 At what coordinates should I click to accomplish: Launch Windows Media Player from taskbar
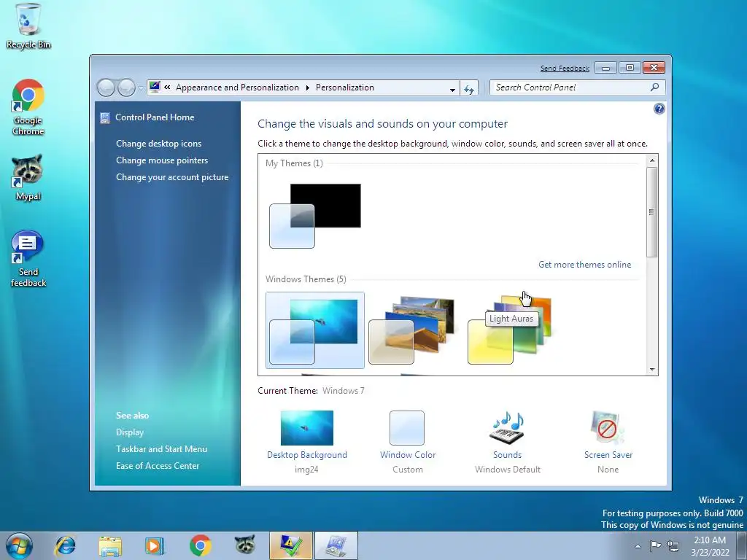(155, 545)
